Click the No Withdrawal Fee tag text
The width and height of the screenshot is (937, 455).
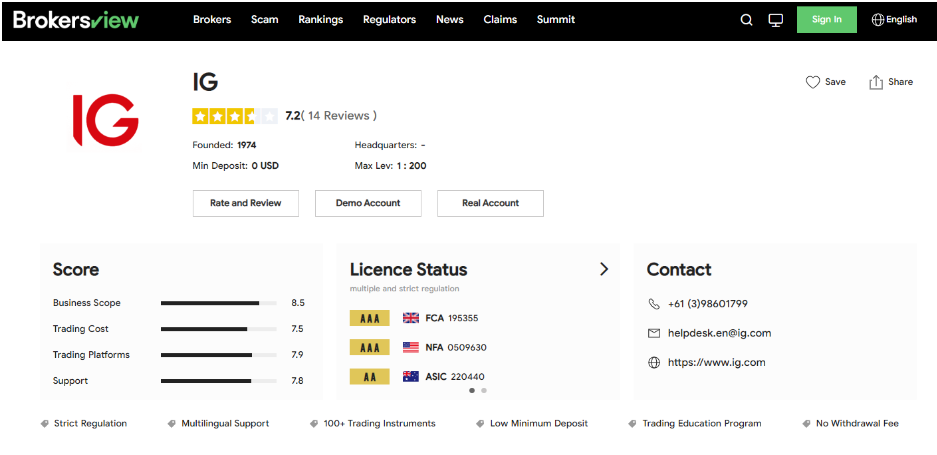pos(858,423)
